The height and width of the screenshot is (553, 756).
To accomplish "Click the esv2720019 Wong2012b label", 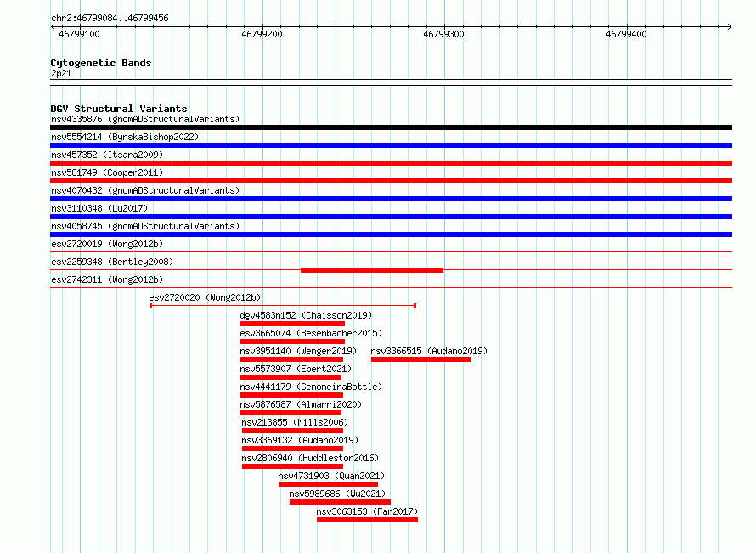I will (107, 244).
